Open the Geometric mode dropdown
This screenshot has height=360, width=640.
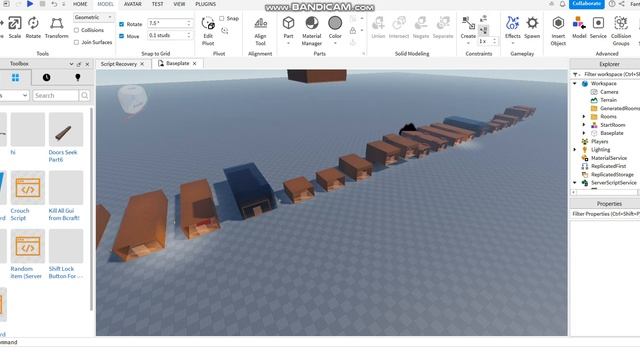pyautogui.click(x=93, y=18)
